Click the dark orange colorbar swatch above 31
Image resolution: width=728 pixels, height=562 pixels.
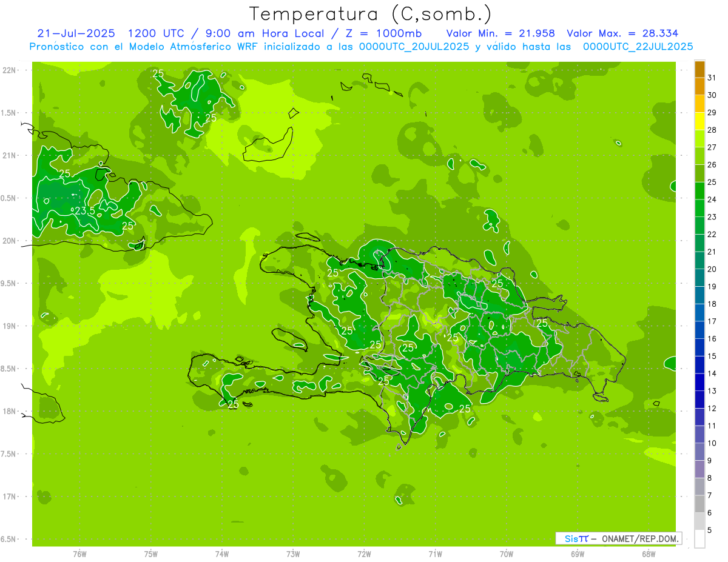(x=699, y=69)
